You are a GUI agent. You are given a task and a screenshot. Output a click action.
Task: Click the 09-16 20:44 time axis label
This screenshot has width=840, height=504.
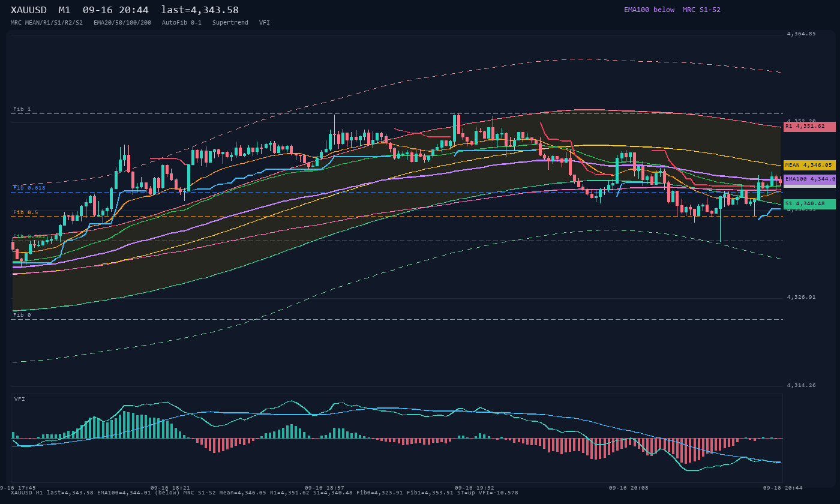[x=783, y=488]
